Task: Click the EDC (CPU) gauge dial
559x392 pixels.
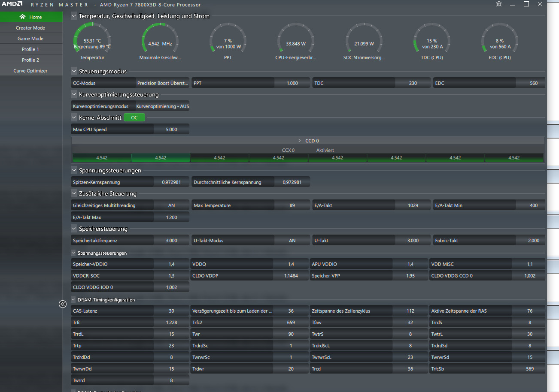Action: 500,38
